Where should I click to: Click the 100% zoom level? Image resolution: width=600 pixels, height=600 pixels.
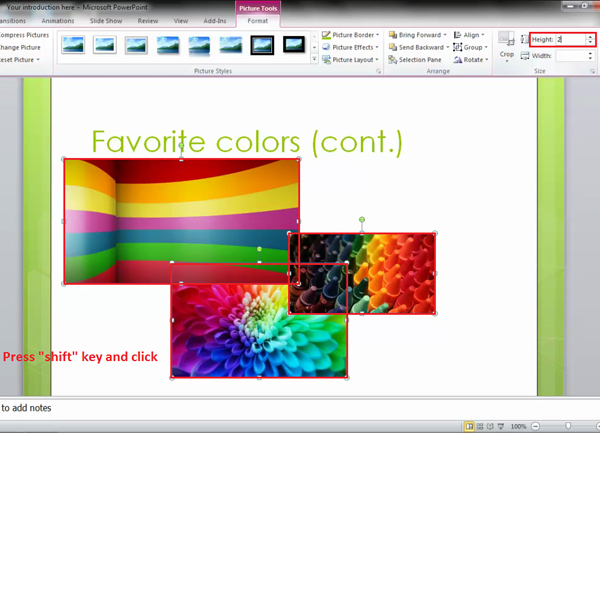point(518,426)
